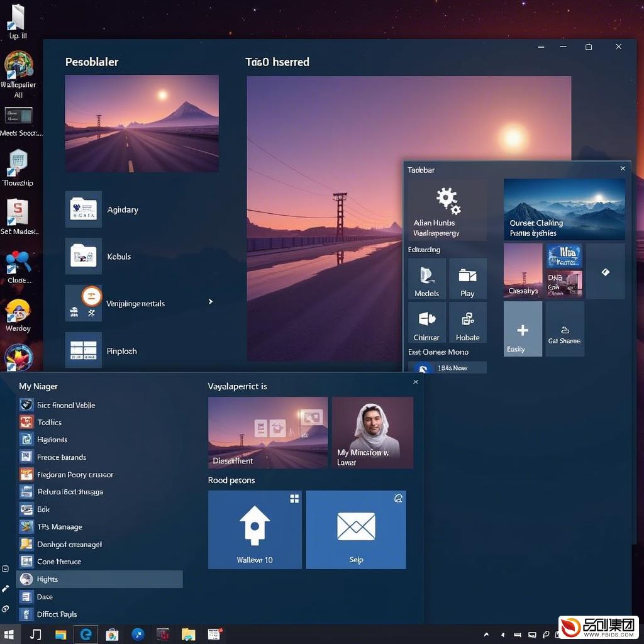The image size is (644, 644).
Task: Open the yellow File Explorer folder in taskbar
Action: click(188, 635)
